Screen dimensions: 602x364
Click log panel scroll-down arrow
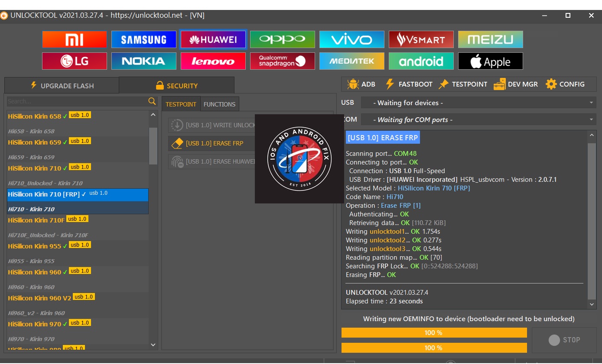[x=592, y=304]
